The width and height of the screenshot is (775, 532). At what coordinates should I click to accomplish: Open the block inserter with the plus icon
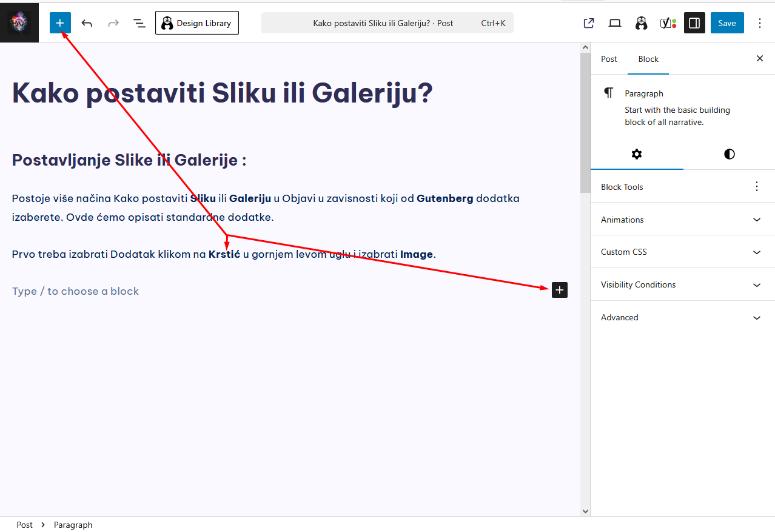click(x=59, y=22)
